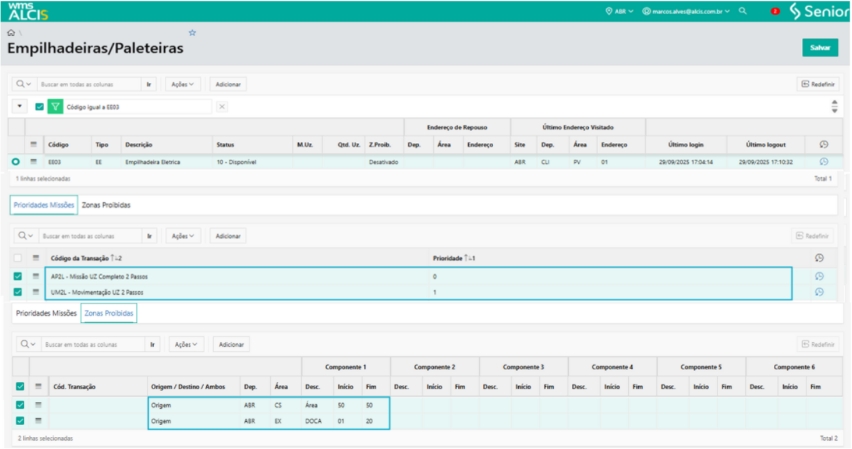Click the home breadcrumb icon

pyautogui.click(x=11, y=33)
